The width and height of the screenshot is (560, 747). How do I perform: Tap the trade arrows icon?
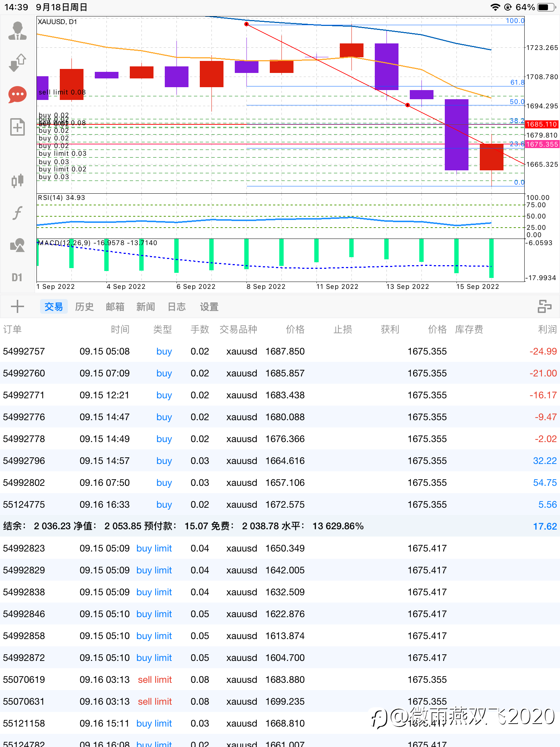coord(17,62)
